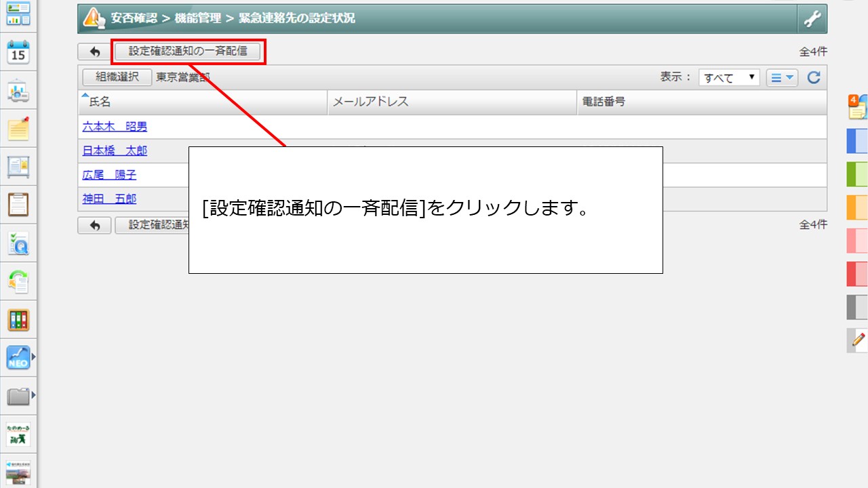Refresh the list with the reload icon
The height and width of the screenshot is (488, 868).
pyautogui.click(x=814, y=78)
